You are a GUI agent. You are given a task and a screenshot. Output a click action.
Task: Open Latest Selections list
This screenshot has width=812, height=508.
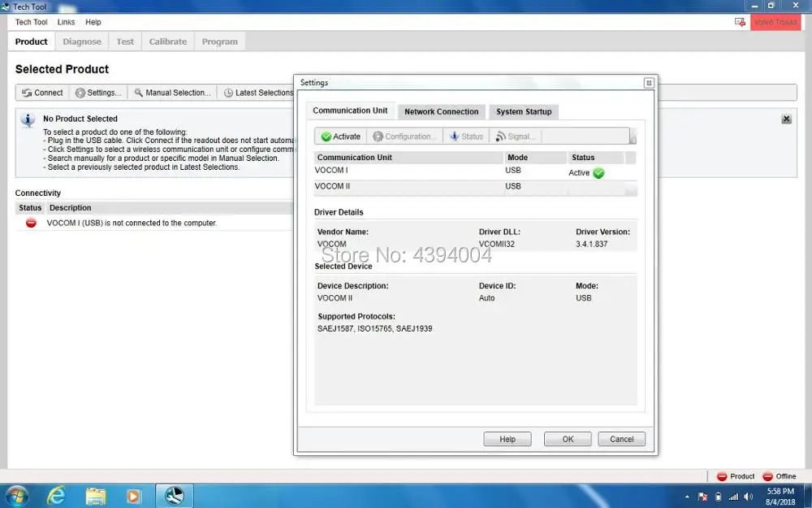(258, 93)
